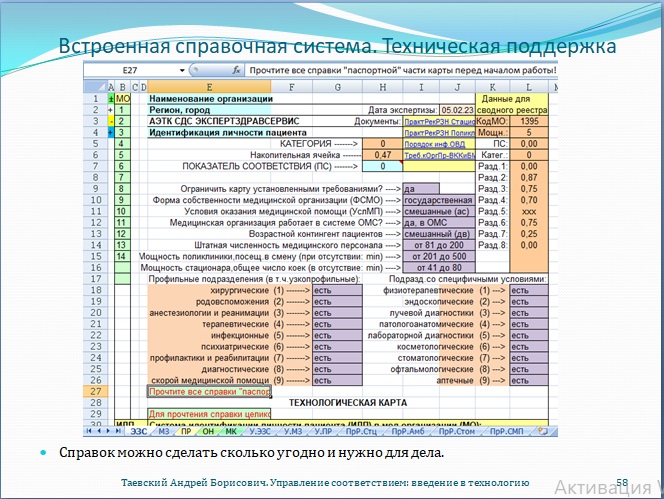Open the Порядок инф ОВД link
The width and height of the screenshot is (664, 499).
(x=434, y=144)
